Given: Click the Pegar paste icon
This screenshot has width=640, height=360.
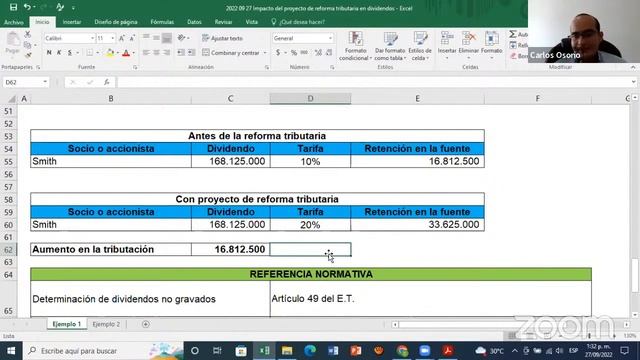Looking at the screenshot, I should [13, 43].
